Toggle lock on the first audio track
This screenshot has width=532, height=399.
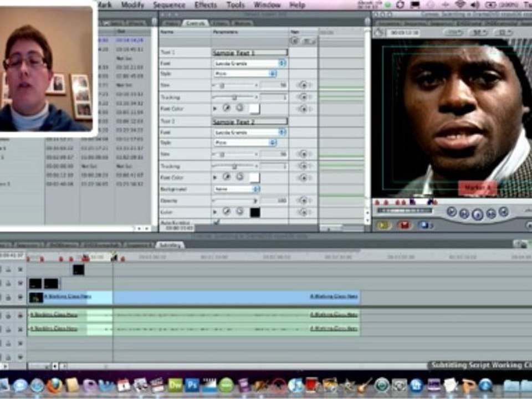click(x=8, y=315)
